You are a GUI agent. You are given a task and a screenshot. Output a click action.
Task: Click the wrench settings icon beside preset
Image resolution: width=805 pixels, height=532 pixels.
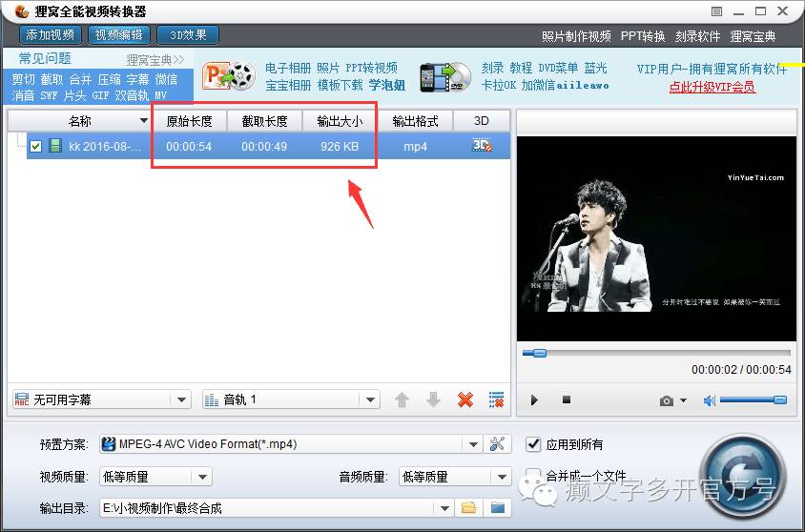pyautogui.click(x=497, y=443)
